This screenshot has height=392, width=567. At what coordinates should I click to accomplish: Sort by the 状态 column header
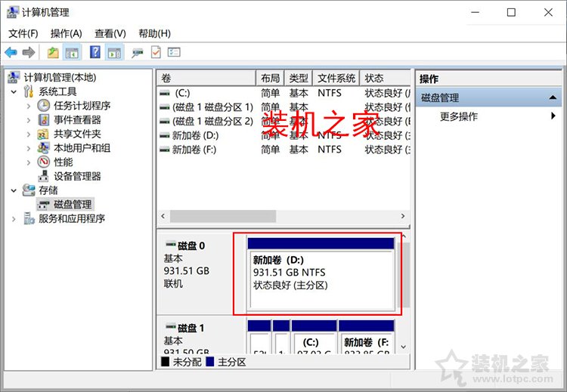386,78
